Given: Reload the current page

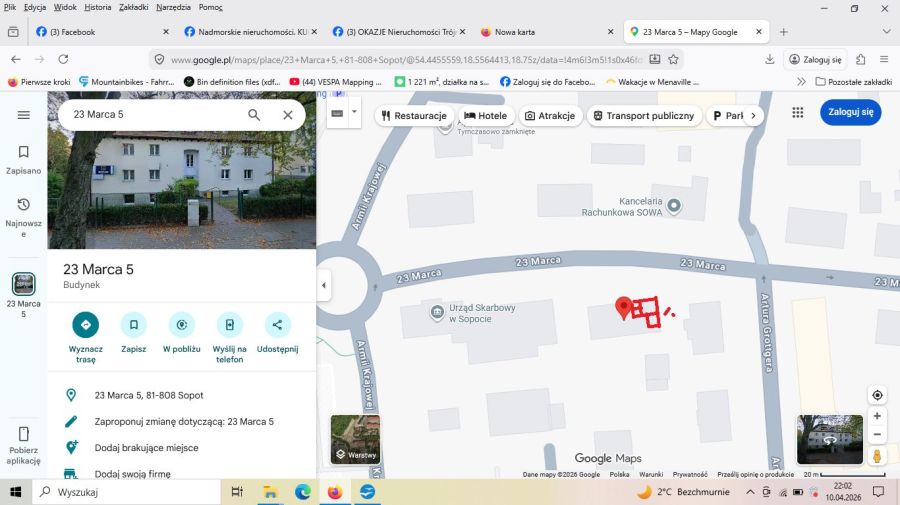Looking at the screenshot, I should pos(63,59).
